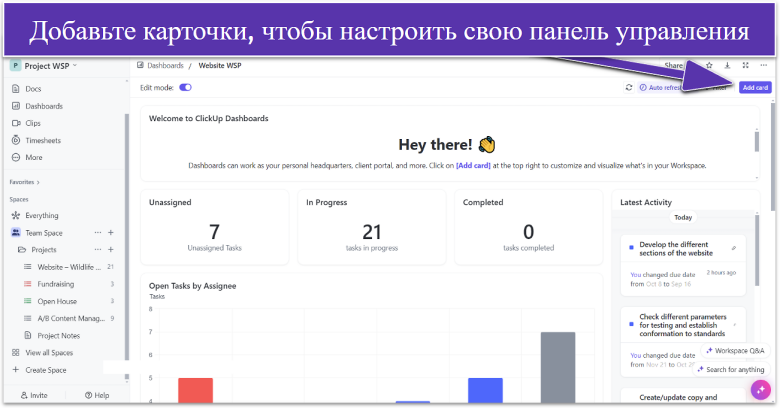Open the Open House list
Viewport: 780px width, 408px height.
pyautogui.click(x=57, y=302)
